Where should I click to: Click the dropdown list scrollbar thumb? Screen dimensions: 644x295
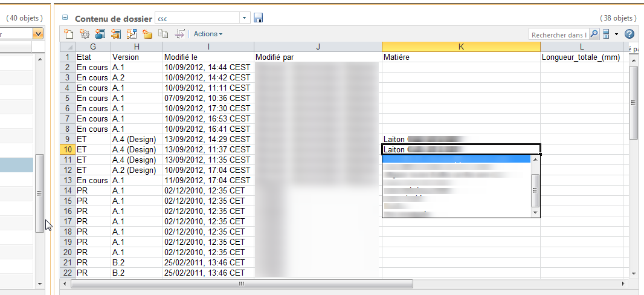pos(535,190)
